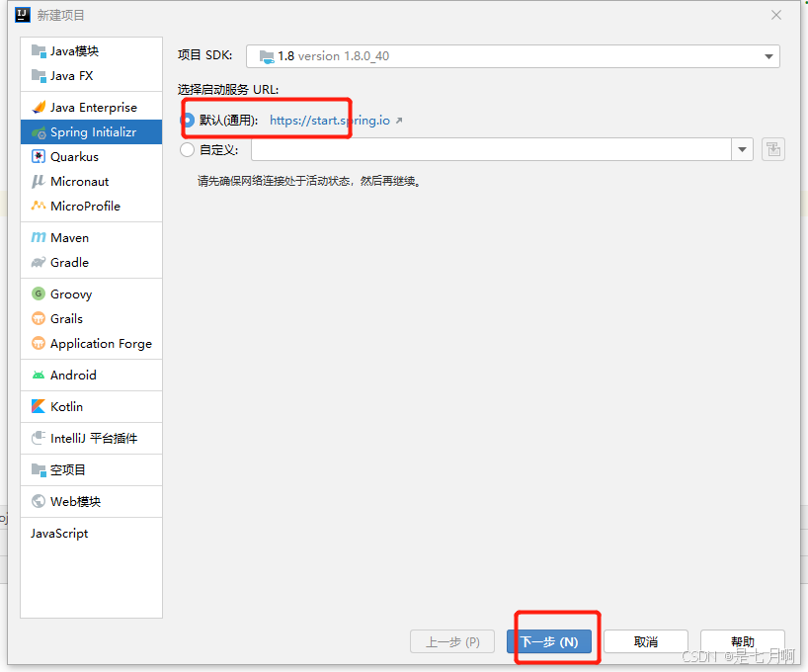Select Micronaut in the project list
The image size is (808, 672).
point(91,181)
